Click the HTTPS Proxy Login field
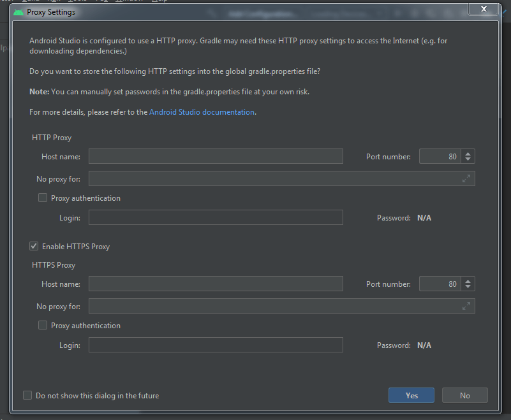The image size is (511, 420). coord(215,345)
